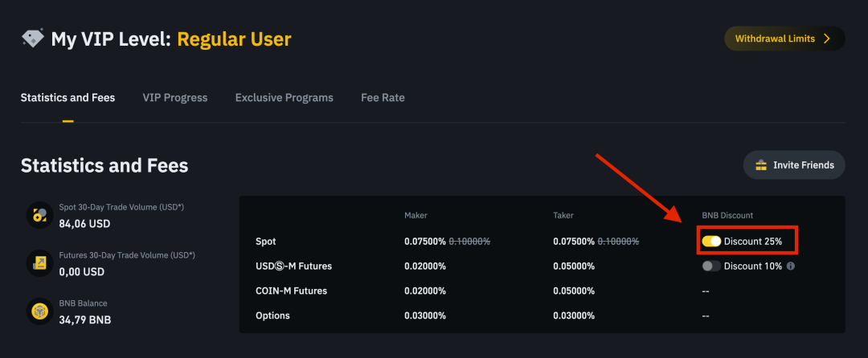868x358 pixels.
Task: Click the BNB Balance label
Action: 83,303
